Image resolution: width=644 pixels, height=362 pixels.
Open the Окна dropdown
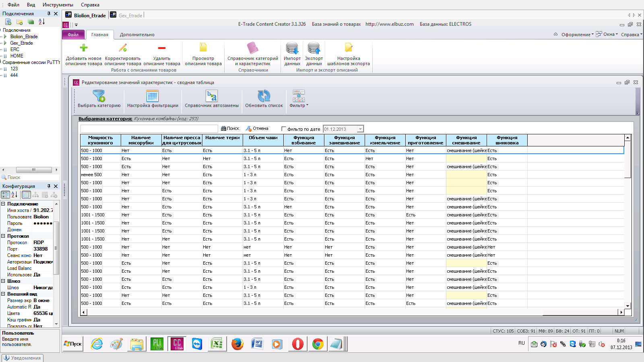[x=607, y=34]
